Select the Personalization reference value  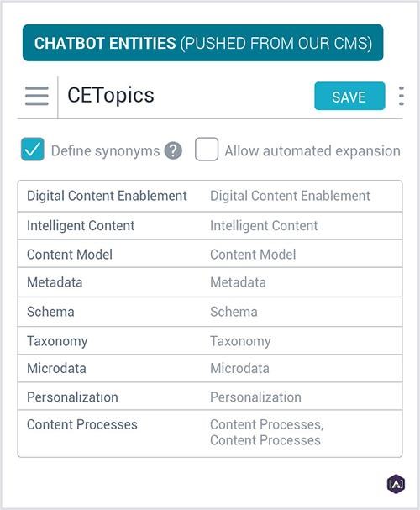click(72, 397)
